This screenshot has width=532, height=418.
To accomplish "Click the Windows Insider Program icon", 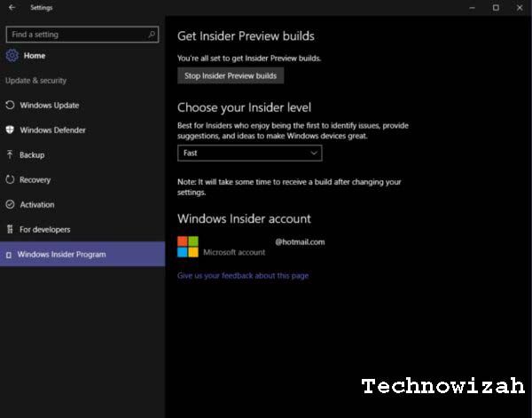I will pyautogui.click(x=9, y=255).
